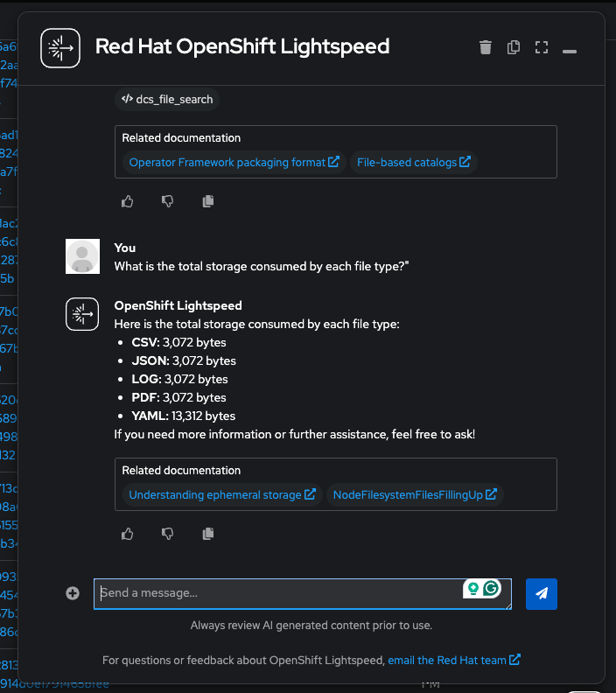Image resolution: width=616 pixels, height=693 pixels.
Task: Send message with paper plane button
Action: [542, 594]
